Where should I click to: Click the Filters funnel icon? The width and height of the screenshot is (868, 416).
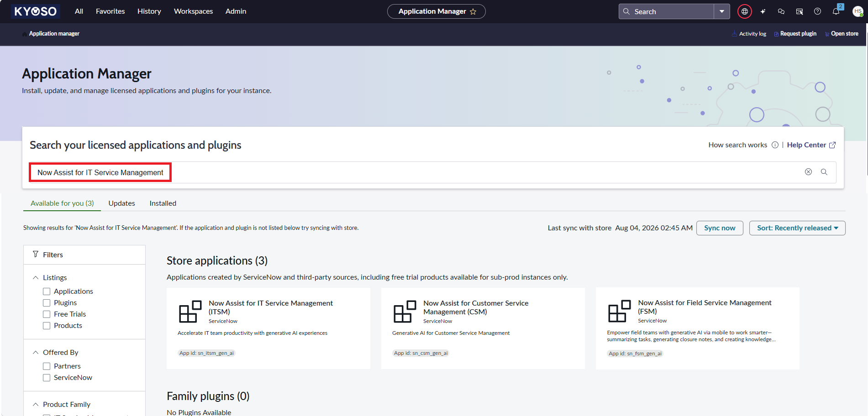[x=36, y=254]
